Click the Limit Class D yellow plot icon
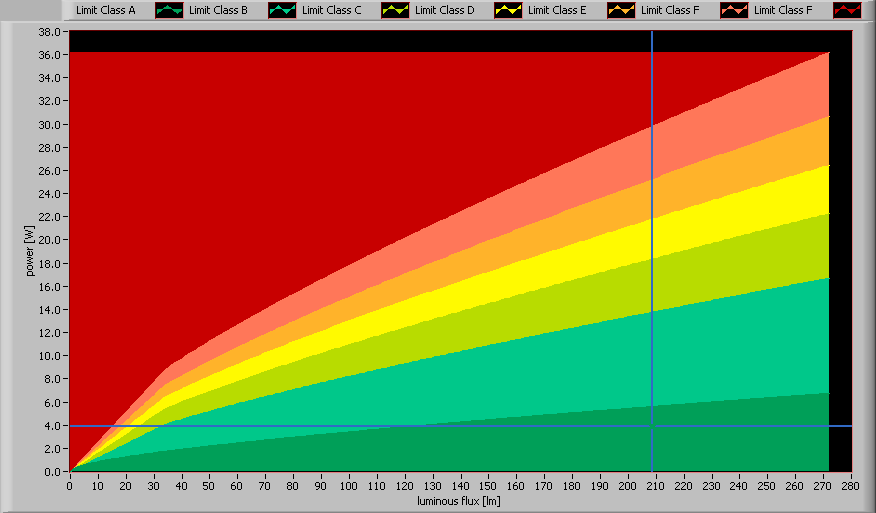The image size is (876, 513). (507, 10)
